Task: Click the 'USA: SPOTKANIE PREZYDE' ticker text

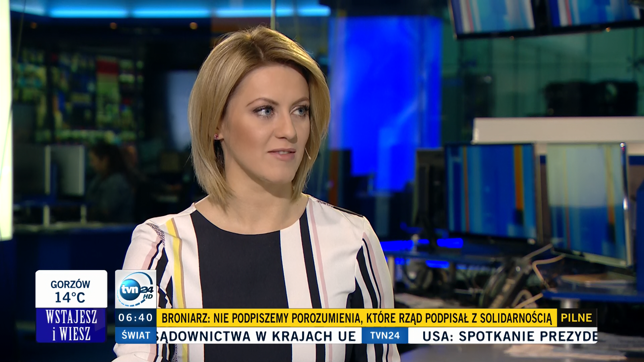Action: click(x=510, y=336)
